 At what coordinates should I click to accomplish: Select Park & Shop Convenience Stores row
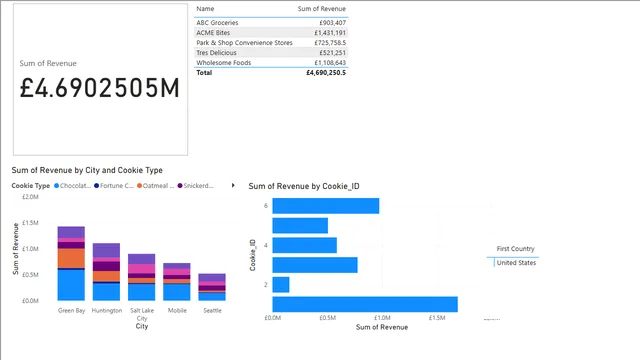(271, 42)
